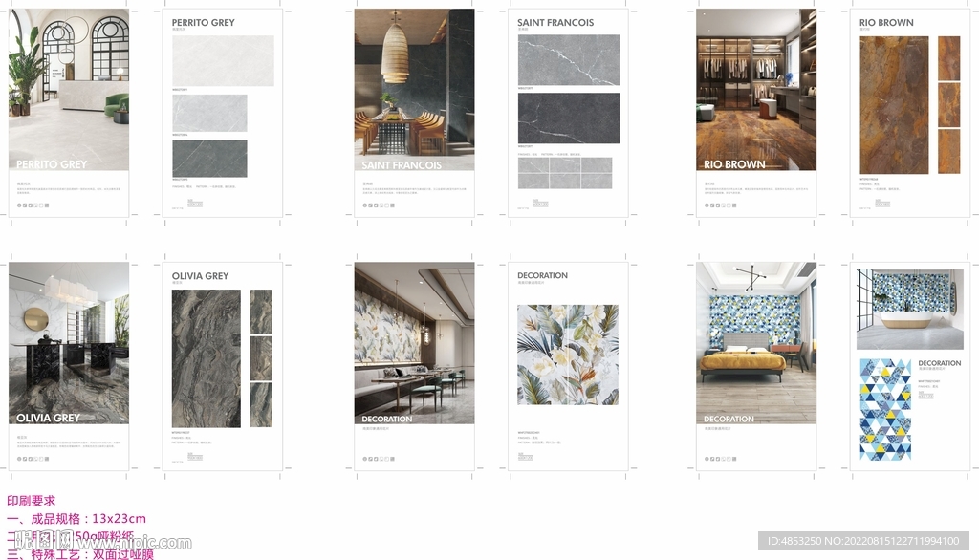This screenshot has width=979, height=560.
Task: Click the white SAINT FRANCOIS caption on dining photo
Action: click(402, 164)
